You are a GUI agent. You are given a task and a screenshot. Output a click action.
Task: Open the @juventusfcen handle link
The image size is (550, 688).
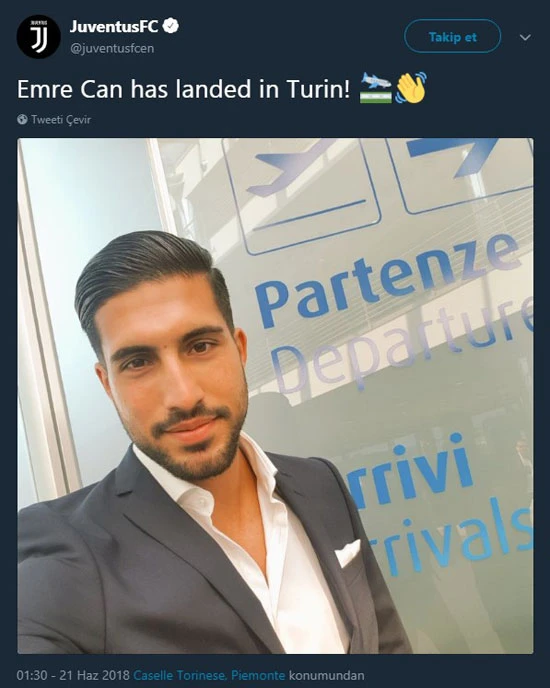[112, 48]
